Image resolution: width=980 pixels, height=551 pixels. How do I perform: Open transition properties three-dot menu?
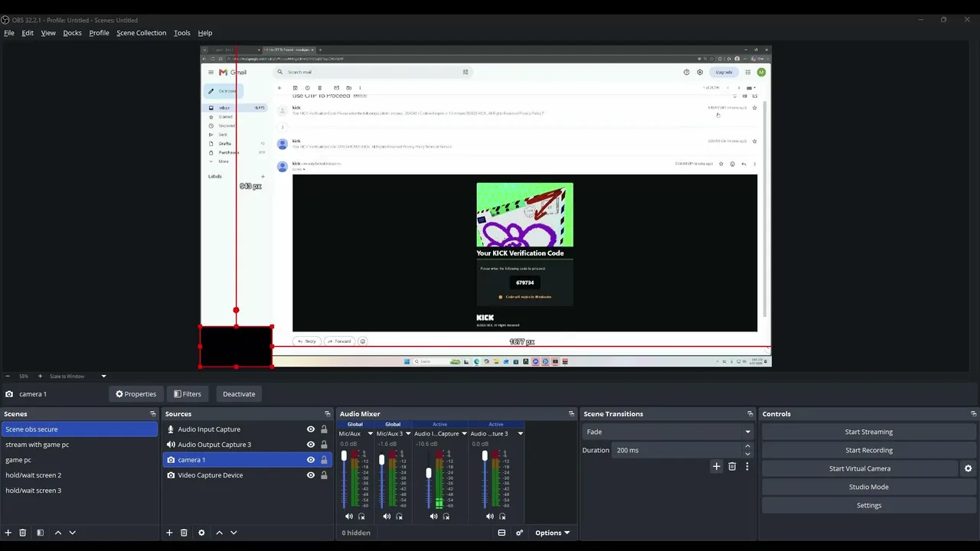pyautogui.click(x=747, y=467)
